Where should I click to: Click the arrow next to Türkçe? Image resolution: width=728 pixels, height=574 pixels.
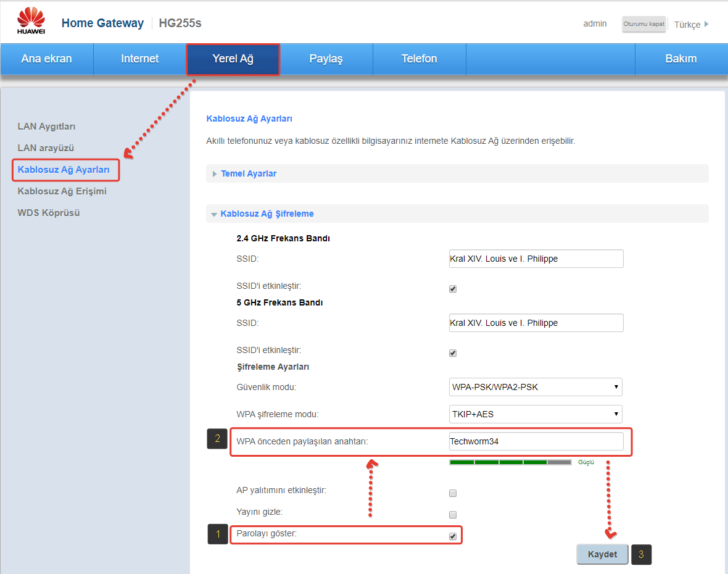point(706,24)
